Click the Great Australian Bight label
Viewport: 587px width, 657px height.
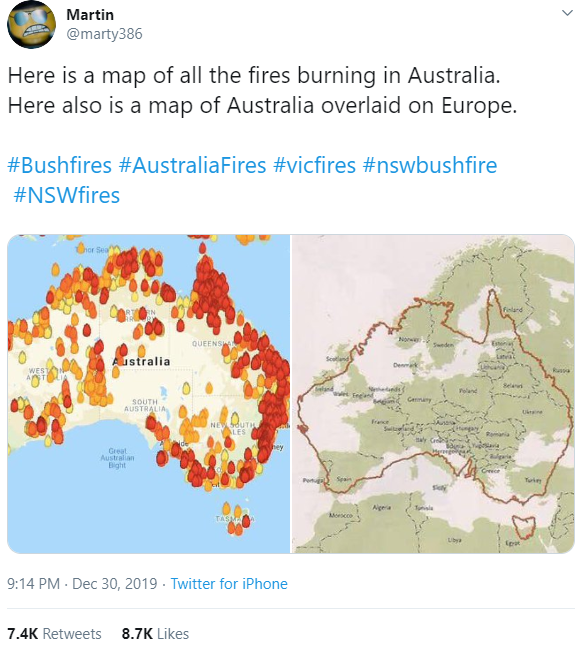pyautogui.click(x=117, y=458)
